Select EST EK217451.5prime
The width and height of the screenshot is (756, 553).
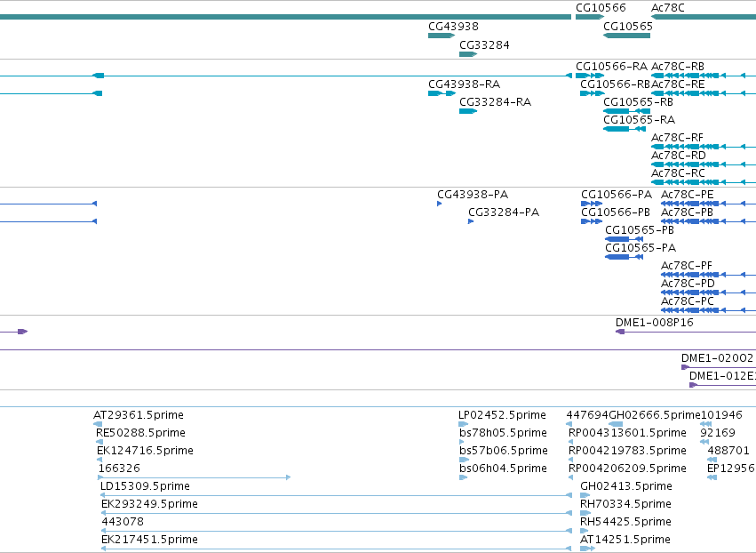pyautogui.click(x=149, y=540)
